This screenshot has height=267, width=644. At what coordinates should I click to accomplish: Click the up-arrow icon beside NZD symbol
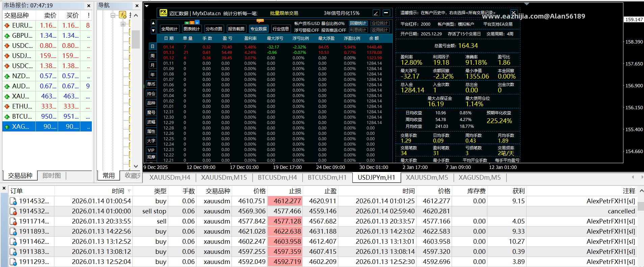pos(7,76)
